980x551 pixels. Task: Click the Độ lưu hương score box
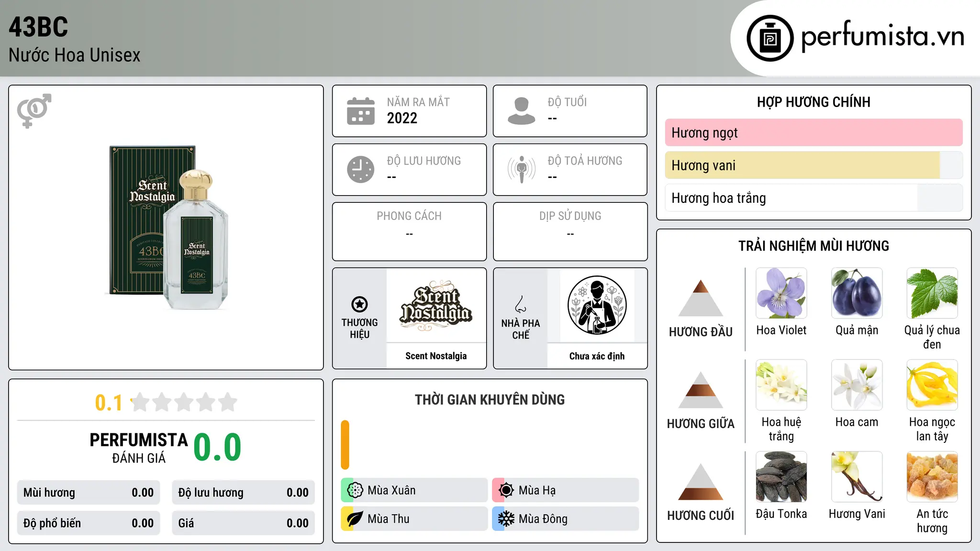click(243, 493)
